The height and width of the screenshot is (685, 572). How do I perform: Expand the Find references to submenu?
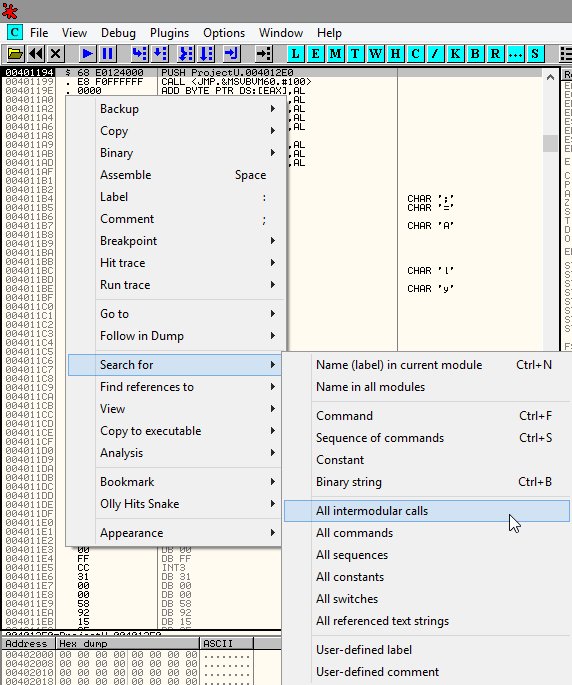tap(176, 387)
